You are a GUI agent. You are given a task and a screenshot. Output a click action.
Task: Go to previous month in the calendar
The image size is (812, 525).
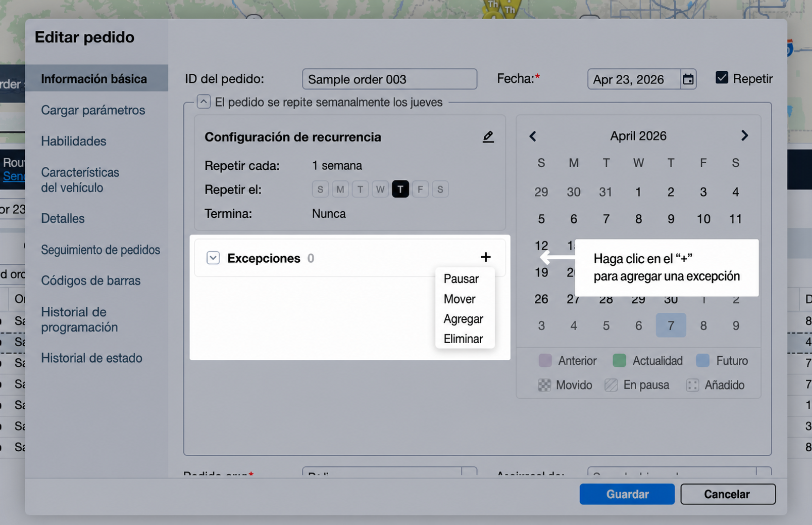click(x=533, y=136)
